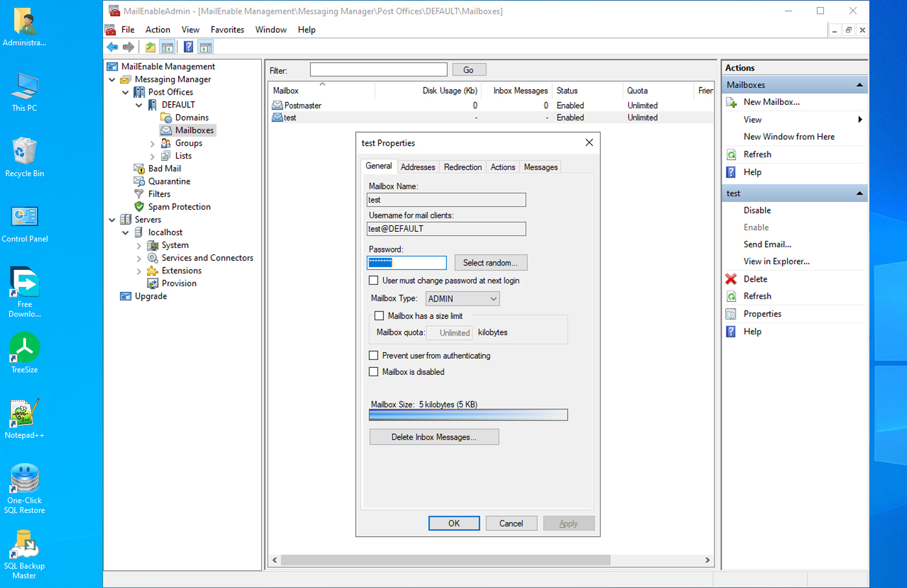Screen dimensions: 907x588
Task: Check Mailbox has a size limit
Action: (x=380, y=316)
